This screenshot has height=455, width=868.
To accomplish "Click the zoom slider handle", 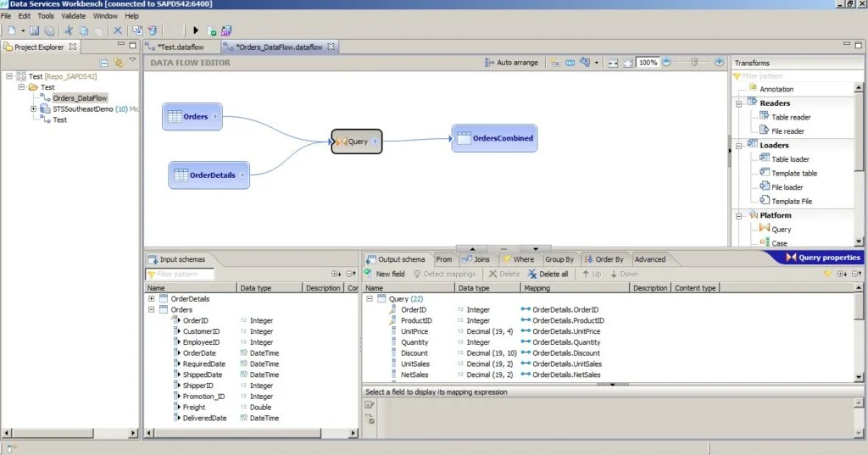I will [x=696, y=62].
